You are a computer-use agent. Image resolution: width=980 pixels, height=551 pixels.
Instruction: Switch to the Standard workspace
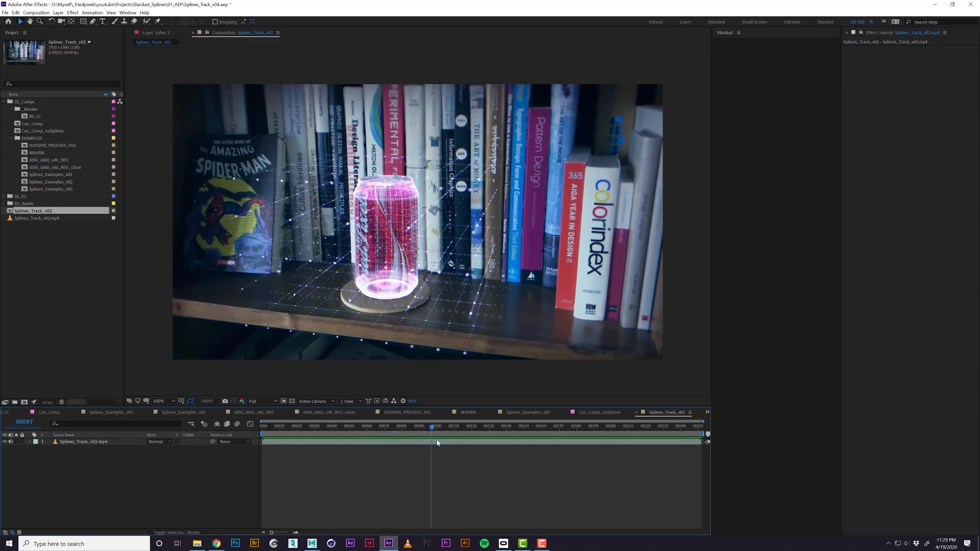pos(716,22)
